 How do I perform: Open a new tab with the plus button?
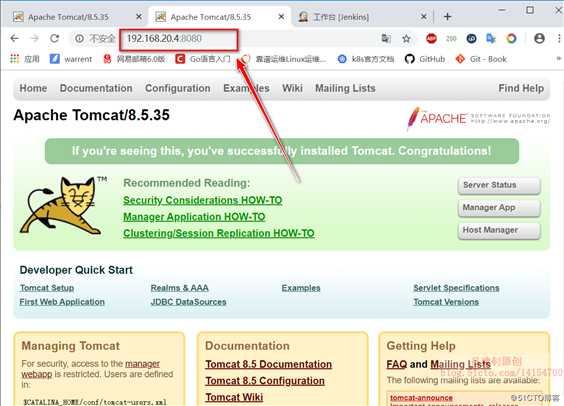447,17
